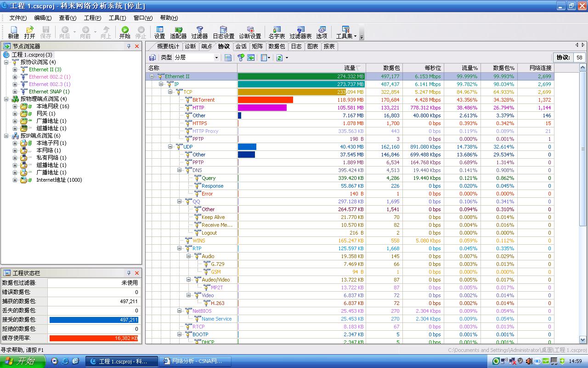Open the 适配器 (Adapter) settings icon
The height and width of the screenshot is (368, 588).
[x=178, y=32]
